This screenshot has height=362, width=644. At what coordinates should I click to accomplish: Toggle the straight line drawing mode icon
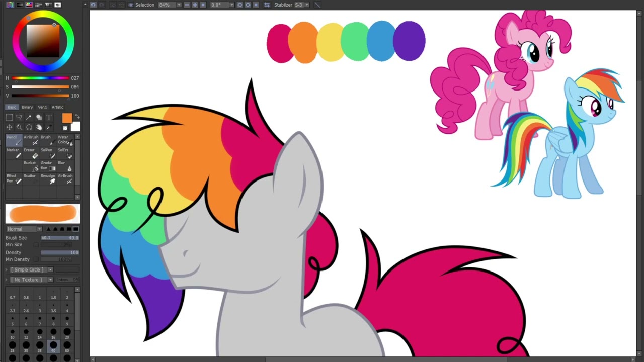click(317, 5)
